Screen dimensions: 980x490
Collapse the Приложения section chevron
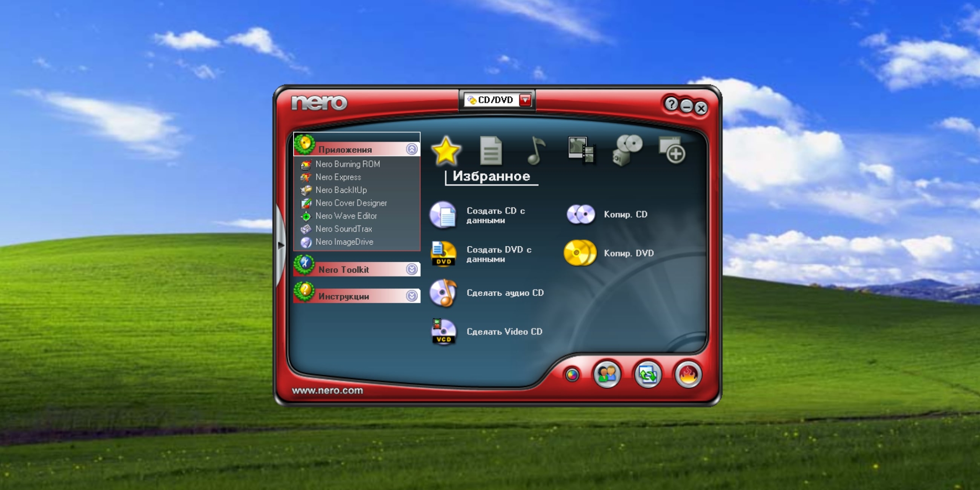(412, 149)
